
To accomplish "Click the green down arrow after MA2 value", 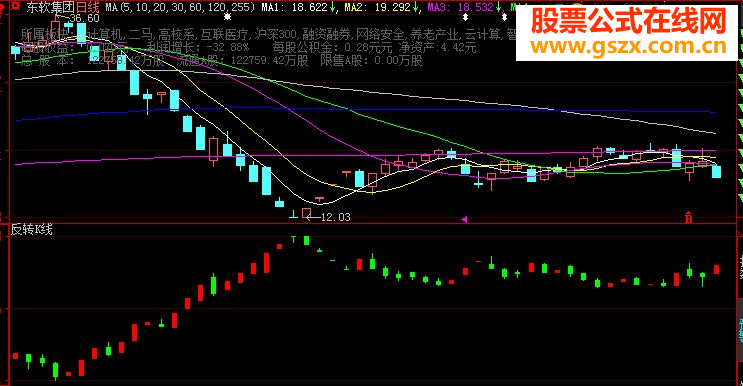I will click(x=416, y=7).
